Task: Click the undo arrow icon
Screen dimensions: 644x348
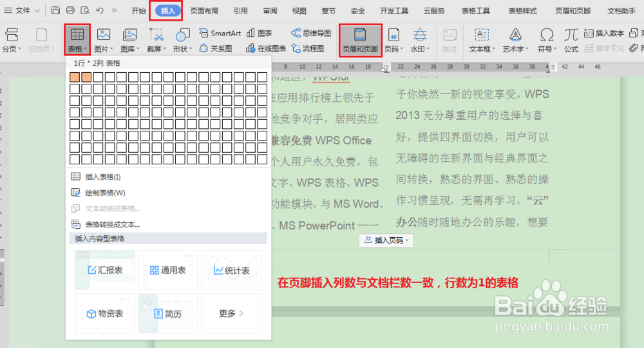Action: click(x=100, y=10)
